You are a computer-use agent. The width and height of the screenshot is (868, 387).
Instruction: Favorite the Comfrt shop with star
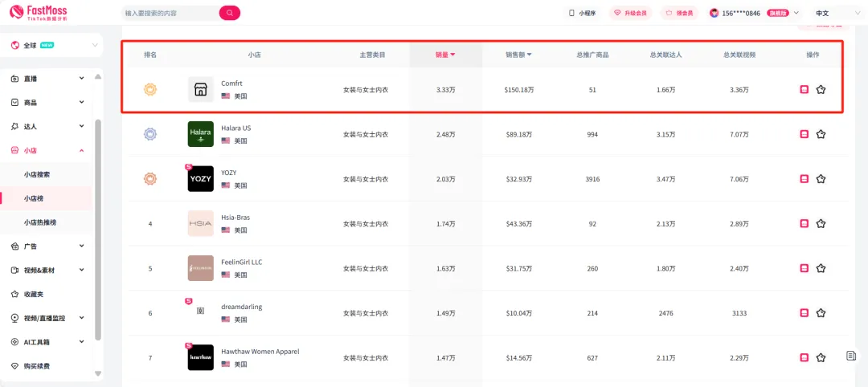click(821, 90)
